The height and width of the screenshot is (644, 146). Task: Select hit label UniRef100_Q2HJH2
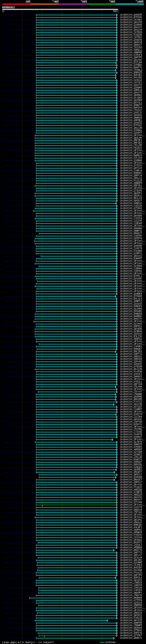click(x=131, y=361)
